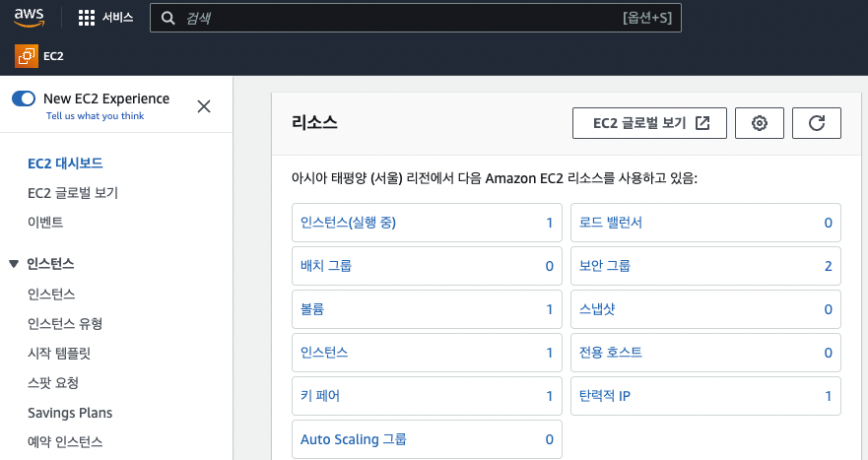
Task: Open Auto Scaling 그룹 resource link
Action: [354, 439]
